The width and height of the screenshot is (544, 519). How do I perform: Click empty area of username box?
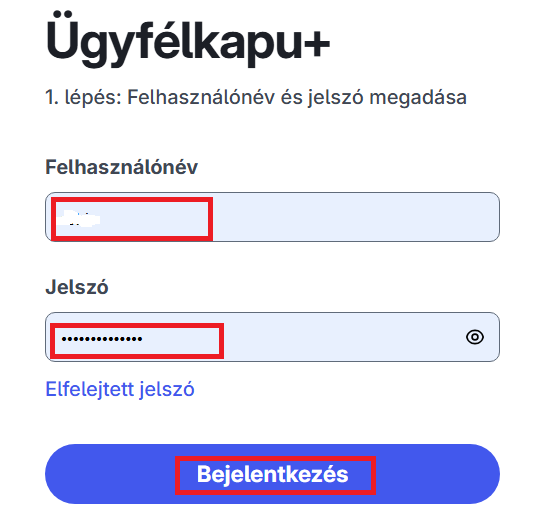coord(354,217)
